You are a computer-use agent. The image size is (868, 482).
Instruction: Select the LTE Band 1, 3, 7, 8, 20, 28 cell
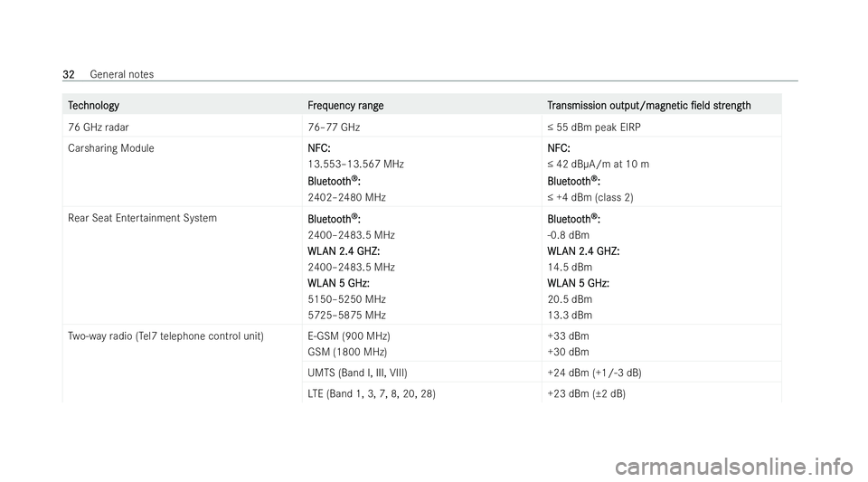point(372,393)
